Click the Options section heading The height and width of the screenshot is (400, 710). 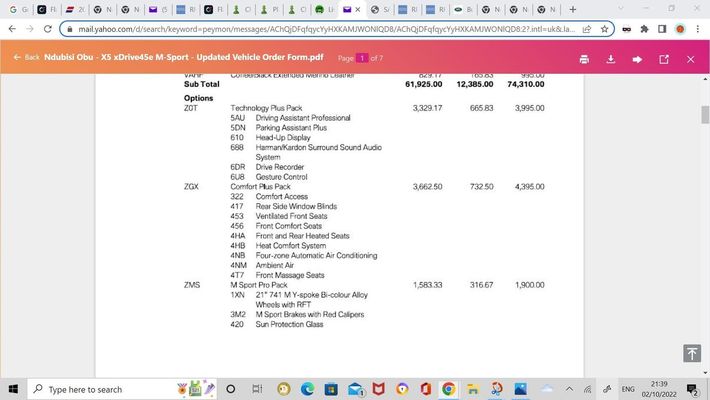pyautogui.click(x=198, y=98)
